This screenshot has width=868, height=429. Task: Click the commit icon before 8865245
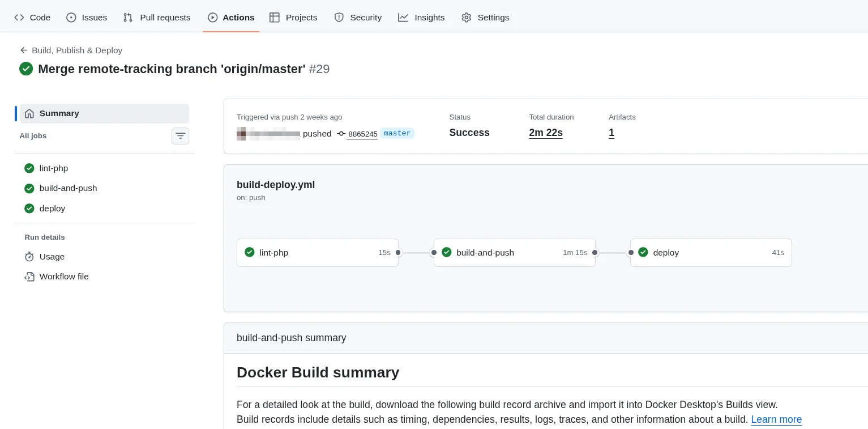pos(341,134)
